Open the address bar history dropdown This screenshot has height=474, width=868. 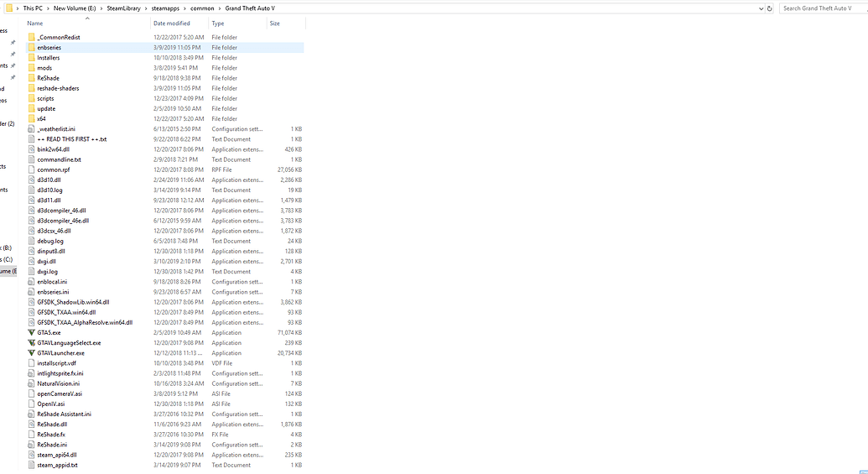761,8
